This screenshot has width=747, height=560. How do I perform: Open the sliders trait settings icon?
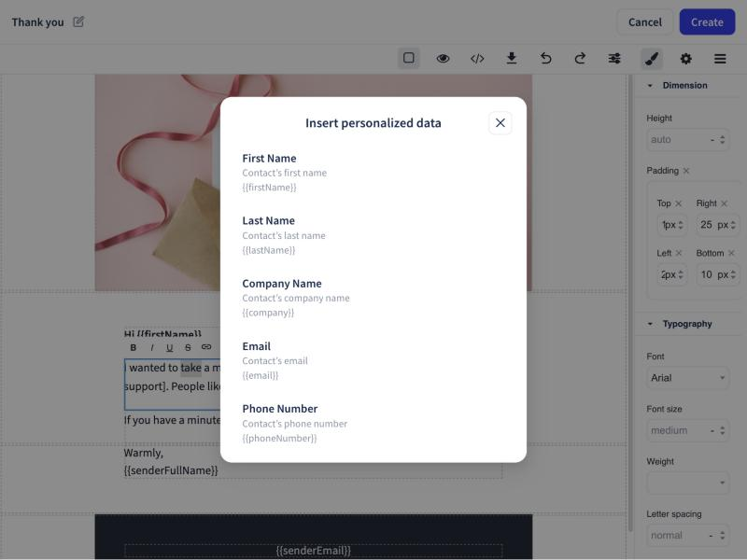614,58
